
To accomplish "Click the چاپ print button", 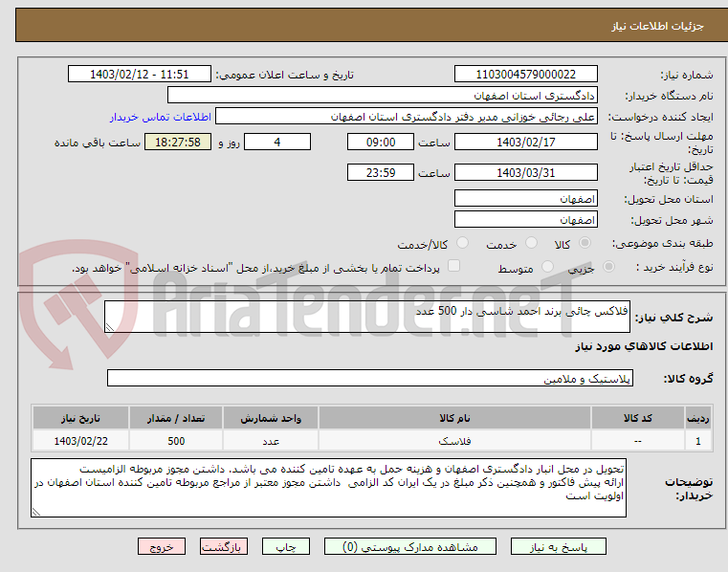I will click(x=285, y=546).
